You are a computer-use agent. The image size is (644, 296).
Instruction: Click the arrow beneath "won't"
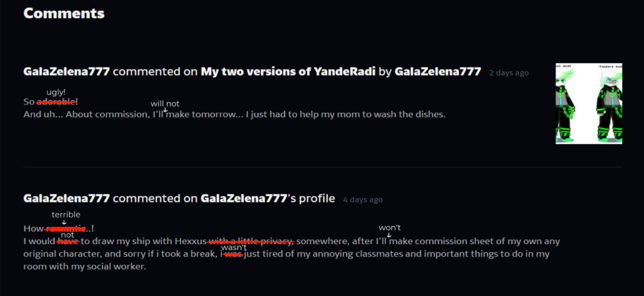pyautogui.click(x=389, y=235)
